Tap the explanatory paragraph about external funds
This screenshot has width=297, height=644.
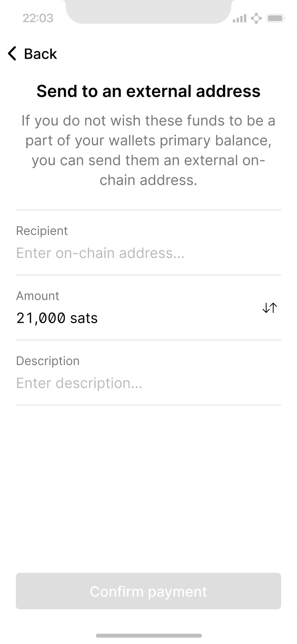pos(148,151)
